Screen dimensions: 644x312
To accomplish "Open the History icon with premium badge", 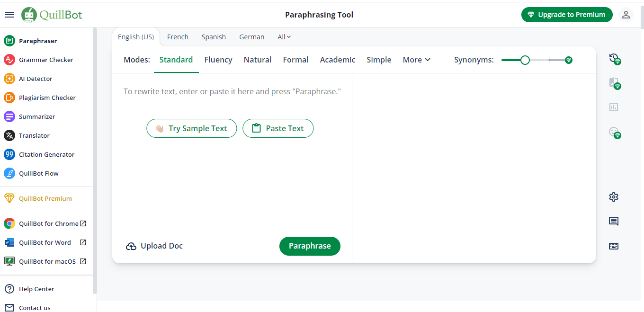I will (614, 59).
